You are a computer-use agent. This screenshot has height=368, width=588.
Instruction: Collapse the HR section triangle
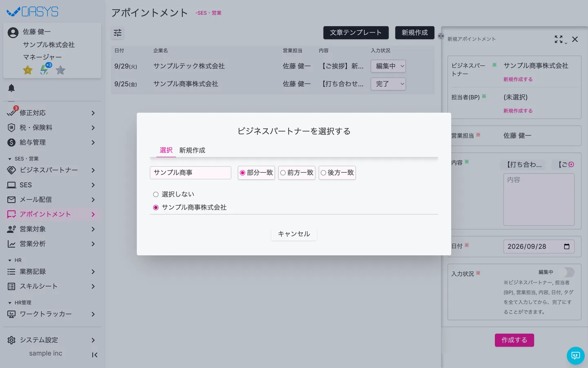pos(10,260)
